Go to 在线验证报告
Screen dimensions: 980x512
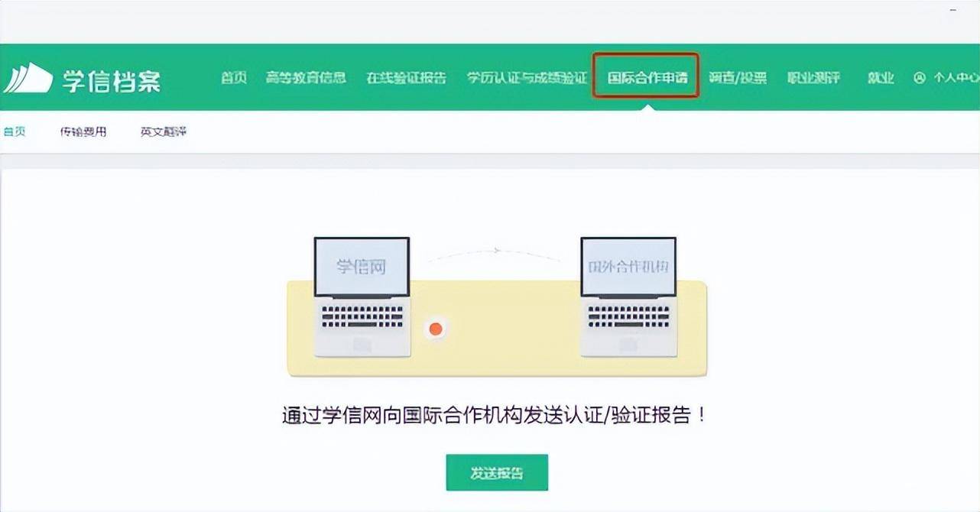406,78
